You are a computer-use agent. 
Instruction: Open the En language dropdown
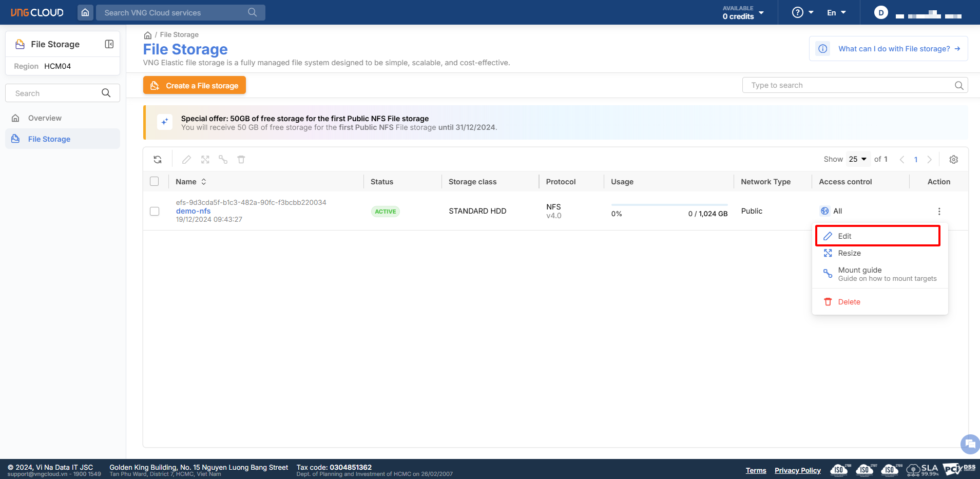click(x=836, y=12)
